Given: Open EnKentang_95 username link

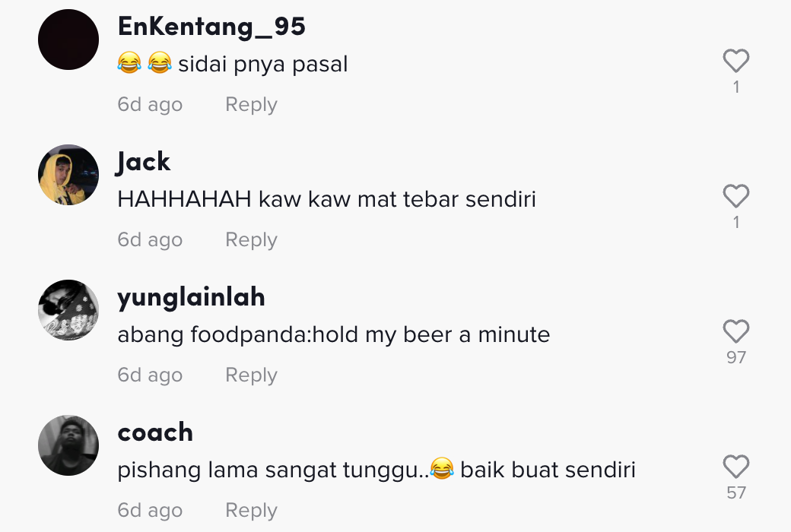Looking at the screenshot, I should (x=211, y=27).
